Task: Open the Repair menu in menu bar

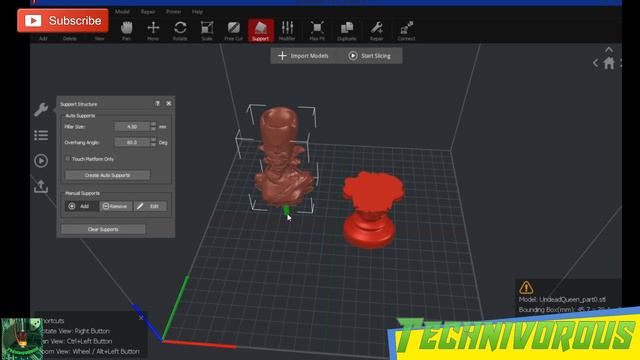Action: [148, 12]
